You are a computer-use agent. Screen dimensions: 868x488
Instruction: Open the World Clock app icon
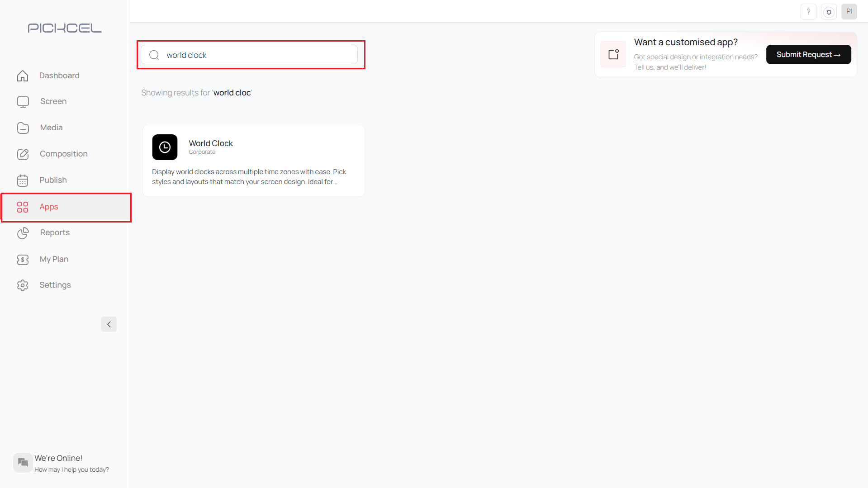tap(165, 147)
